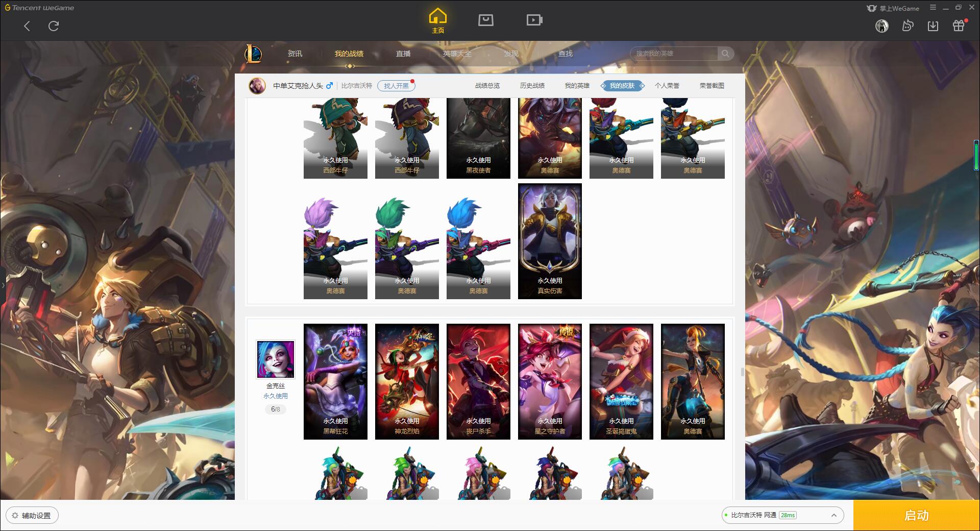Click the skin list scrollbar handle
This screenshot has width=980, height=531.
(742, 372)
